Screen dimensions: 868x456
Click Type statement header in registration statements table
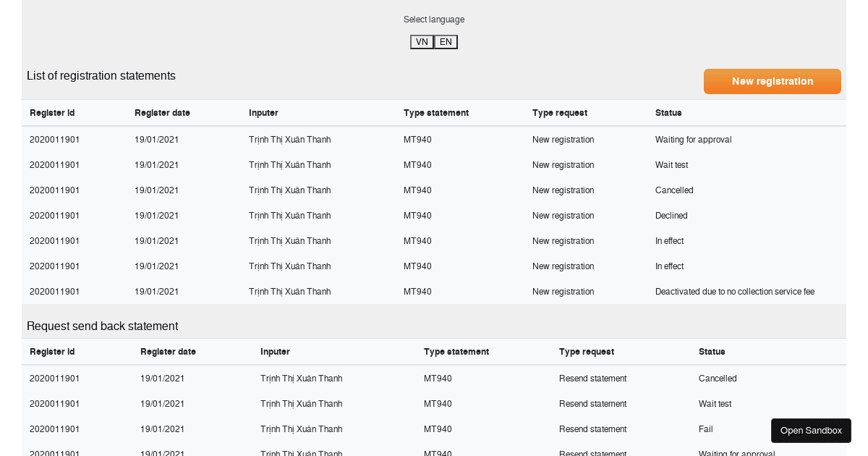(436, 113)
